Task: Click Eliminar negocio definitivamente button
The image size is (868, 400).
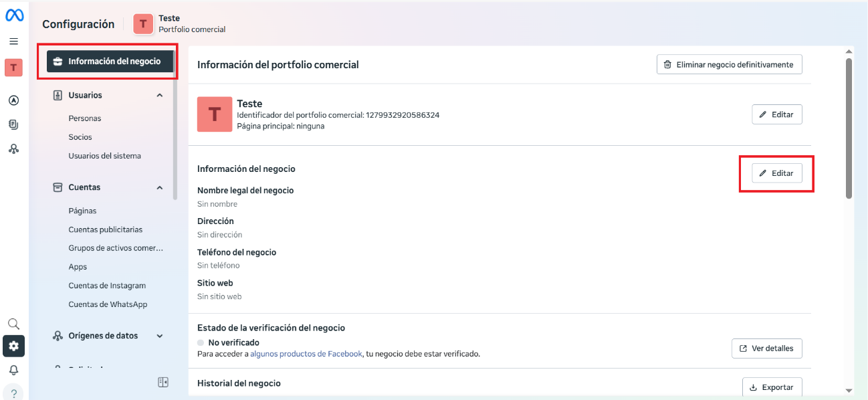Action: pyautogui.click(x=729, y=65)
